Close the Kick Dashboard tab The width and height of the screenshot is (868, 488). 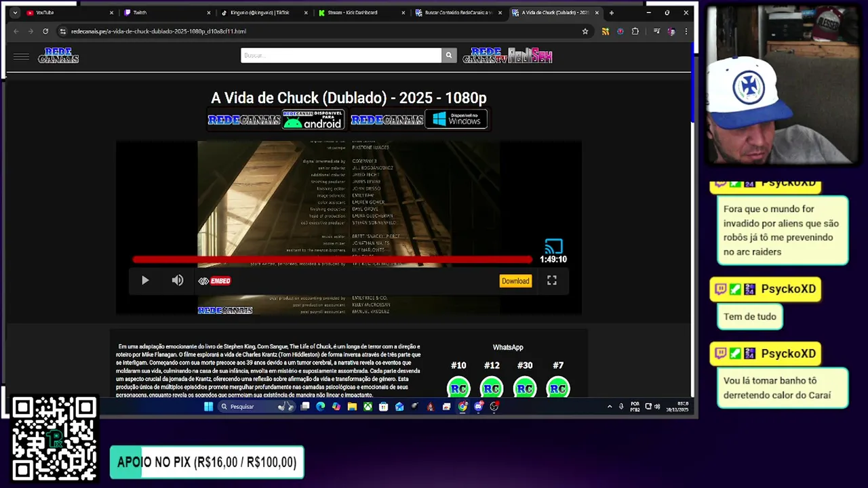pyautogui.click(x=403, y=12)
